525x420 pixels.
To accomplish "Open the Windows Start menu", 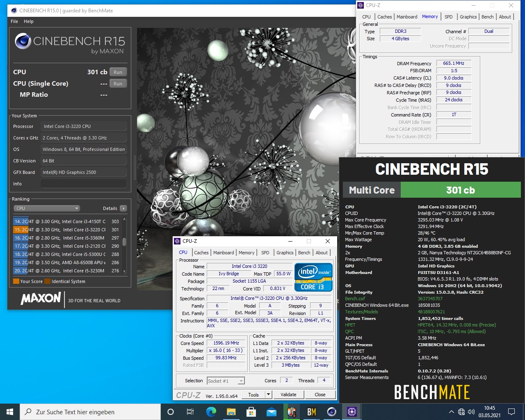I will pos(10,412).
